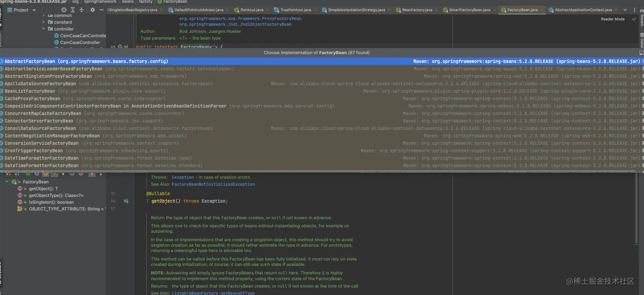Select isSingleton(): boolean in Structure

(51, 202)
